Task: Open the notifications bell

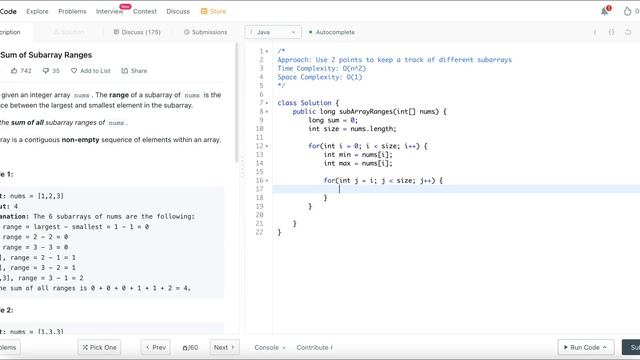Action: pos(604,11)
